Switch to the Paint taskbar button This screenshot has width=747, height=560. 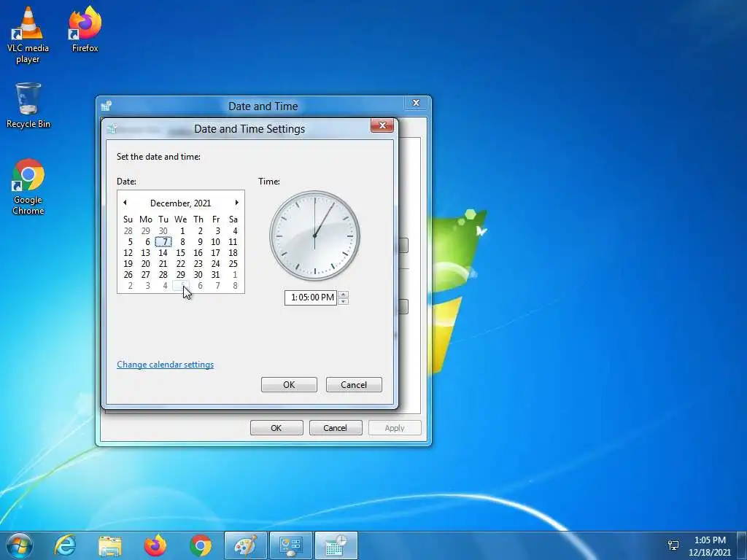[x=245, y=545]
